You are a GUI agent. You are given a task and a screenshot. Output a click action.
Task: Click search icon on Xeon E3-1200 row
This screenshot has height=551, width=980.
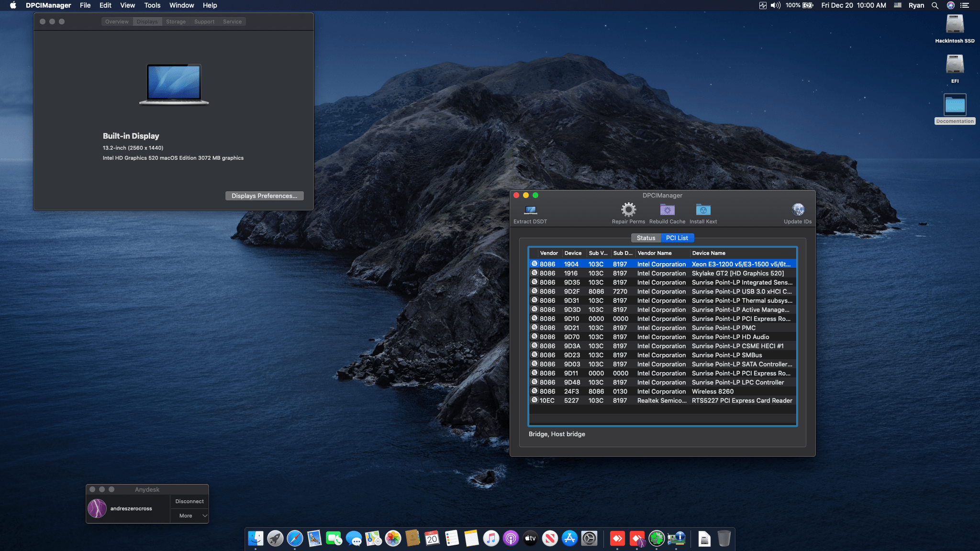(535, 264)
